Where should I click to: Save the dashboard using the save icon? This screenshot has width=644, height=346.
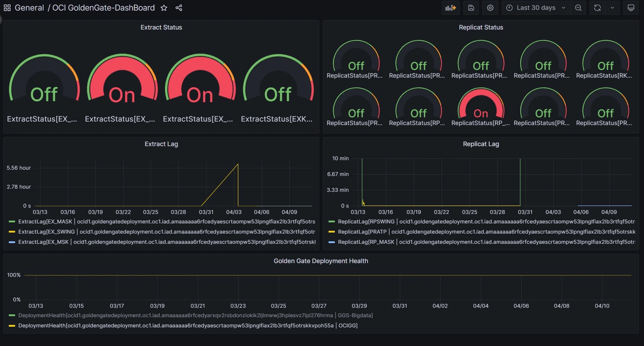471,8
